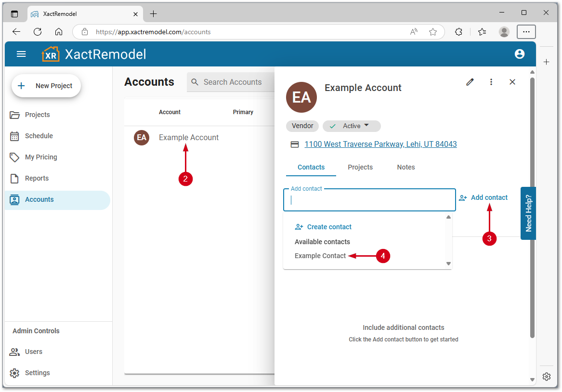The width and height of the screenshot is (562, 392).
Task: Click the address card icon
Action: (x=295, y=144)
